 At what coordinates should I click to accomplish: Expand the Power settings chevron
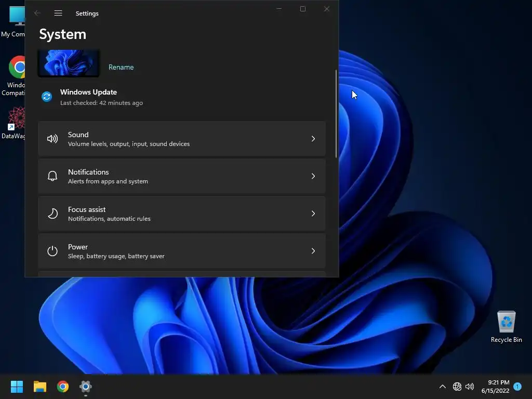313,251
